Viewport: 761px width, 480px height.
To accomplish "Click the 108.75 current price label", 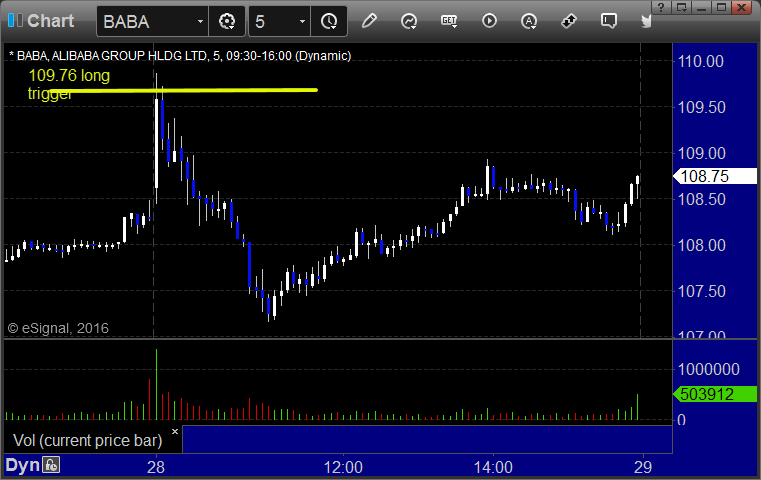I will (x=715, y=176).
